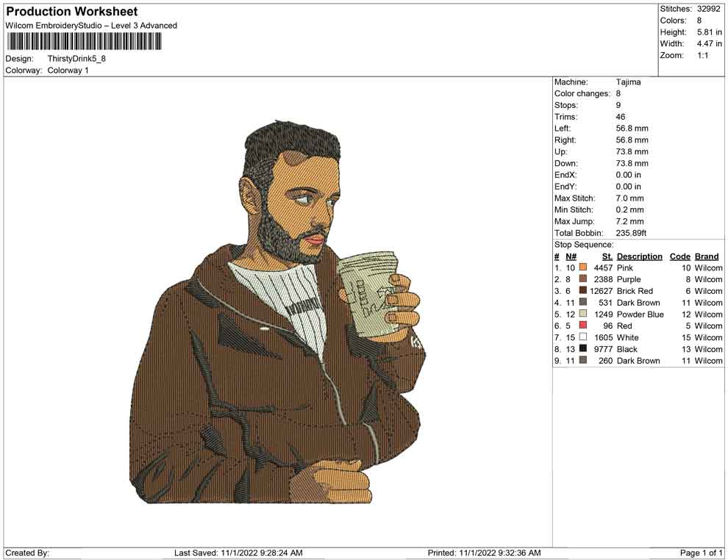Click the Description column header

coord(639,256)
